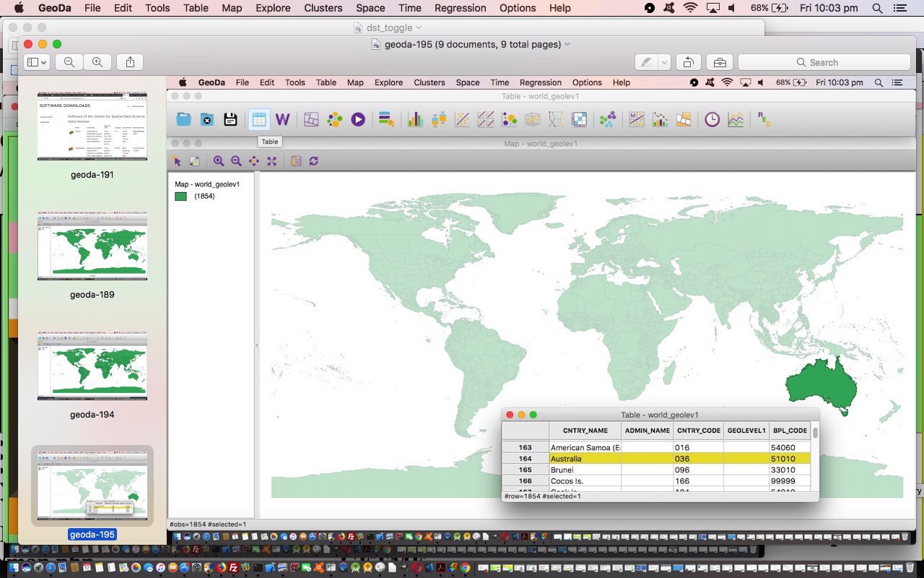Click the map select arrow tool
This screenshot has width=924, height=578.
[x=177, y=161]
